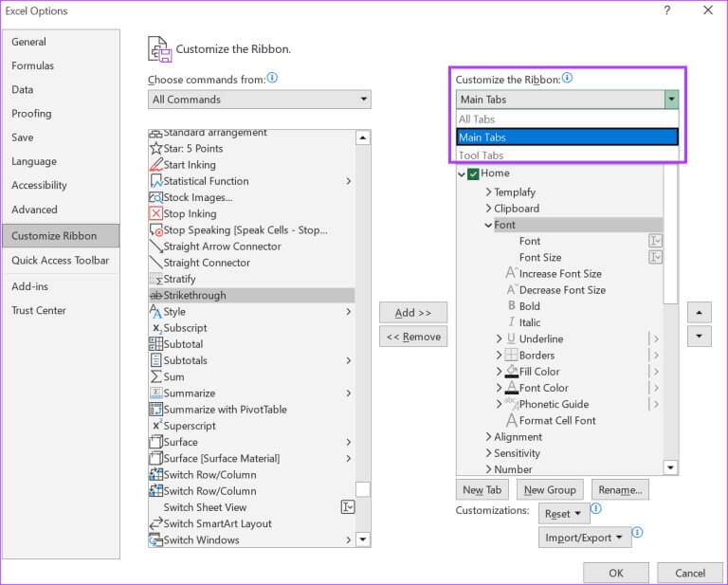Click the Strikethrough command icon
This screenshot has height=585, width=728.
(x=156, y=296)
